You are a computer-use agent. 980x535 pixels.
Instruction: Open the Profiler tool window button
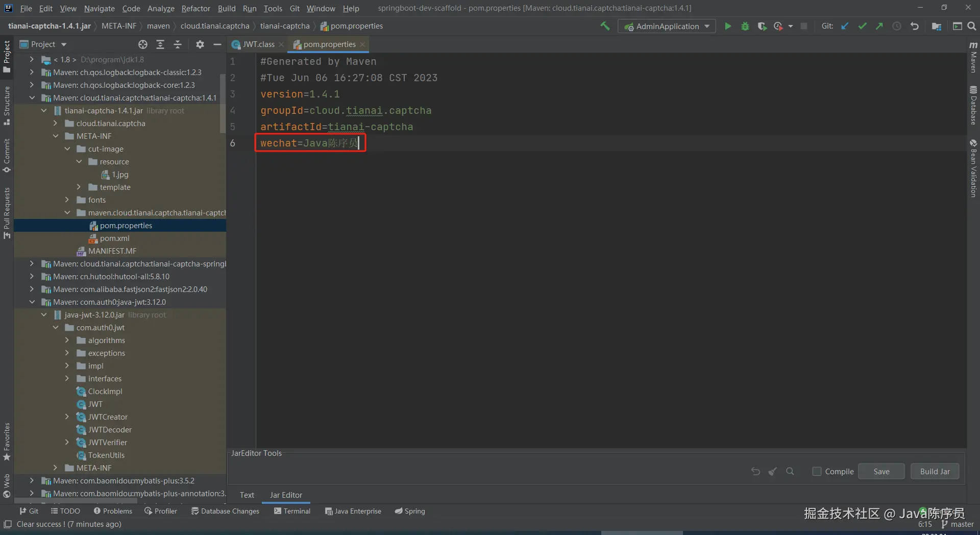click(x=161, y=511)
